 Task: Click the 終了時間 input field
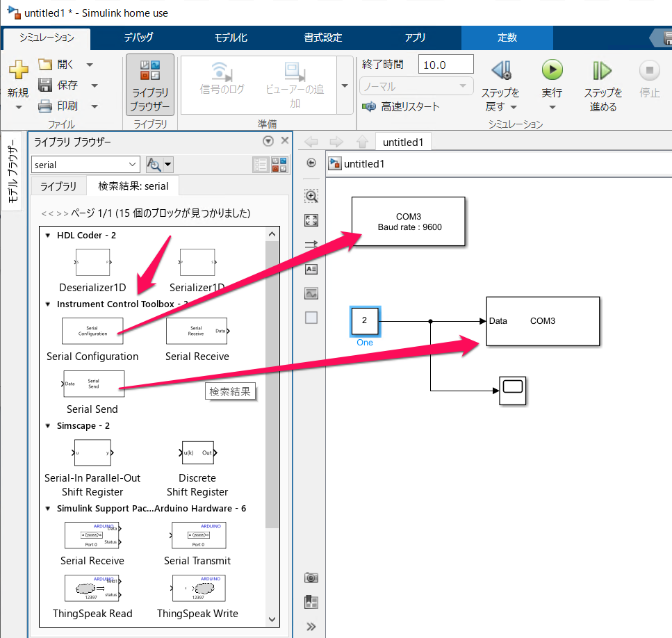click(x=445, y=65)
